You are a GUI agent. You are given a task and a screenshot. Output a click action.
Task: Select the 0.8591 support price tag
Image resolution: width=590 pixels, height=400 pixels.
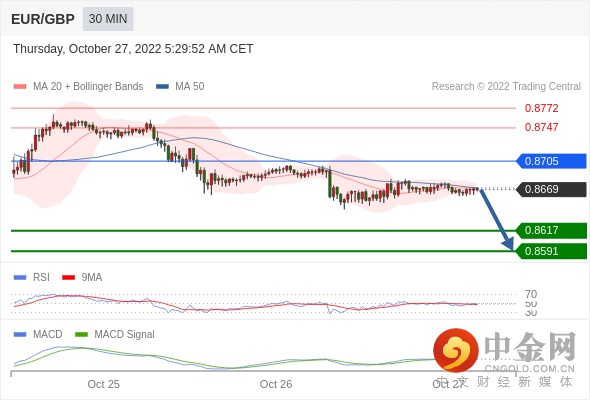tap(551, 251)
